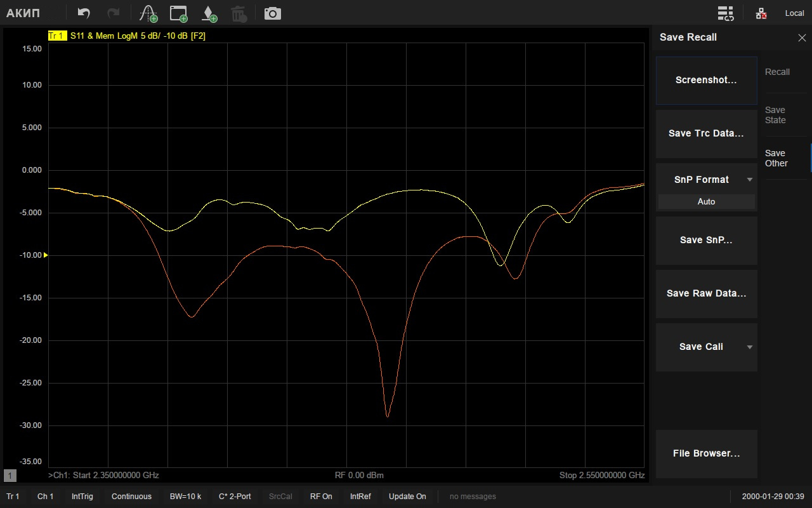Toggle Update On in status bar
Screen dimensions: 812x508
(x=407, y=497)
